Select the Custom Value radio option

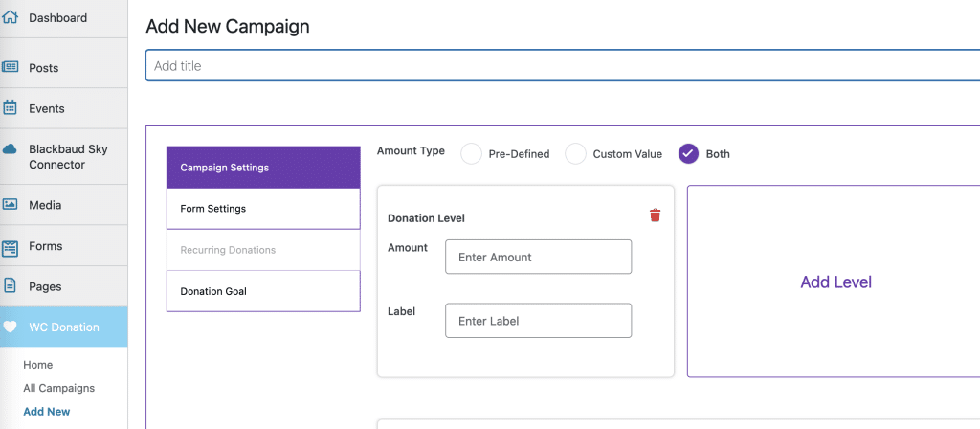tap(575, 154)
